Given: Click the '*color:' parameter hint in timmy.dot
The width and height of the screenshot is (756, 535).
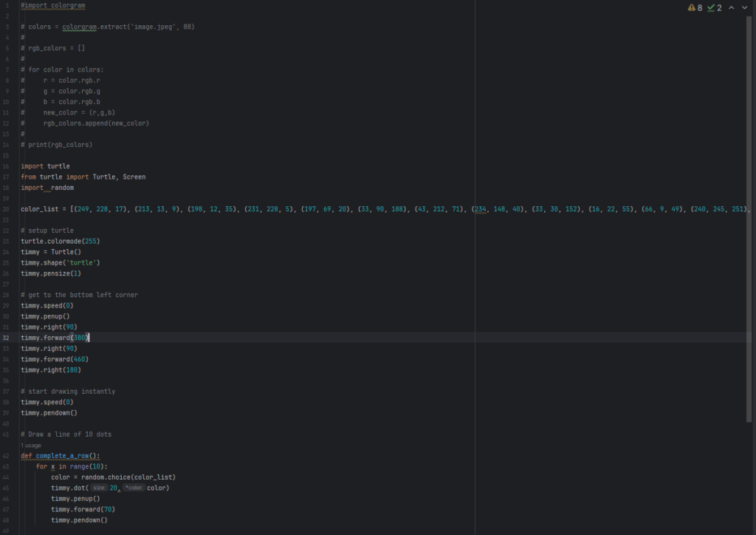Looking at the screenshot, I should click(x=133, y=488).
